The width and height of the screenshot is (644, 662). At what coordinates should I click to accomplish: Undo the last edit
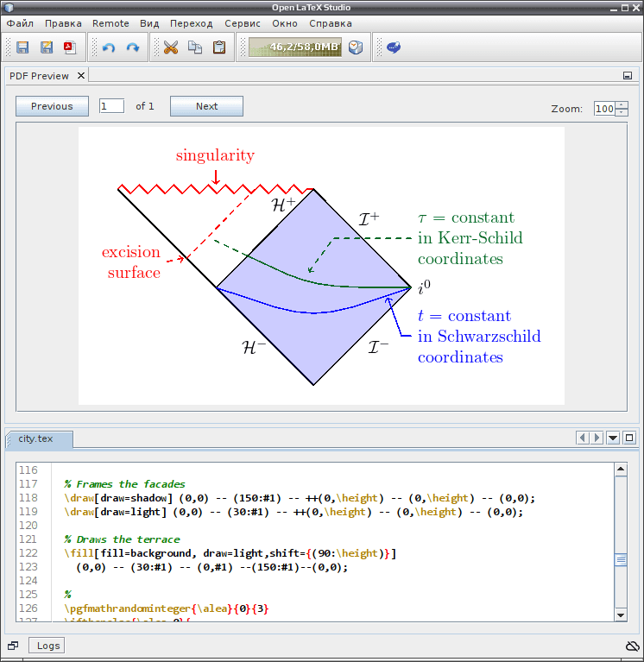pyautogui.click(x=109, y=47)
